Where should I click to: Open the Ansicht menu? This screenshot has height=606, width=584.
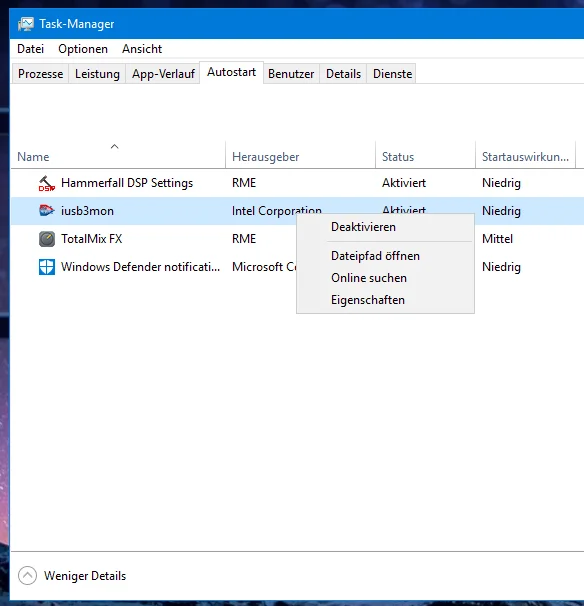[x=142, y=49]
